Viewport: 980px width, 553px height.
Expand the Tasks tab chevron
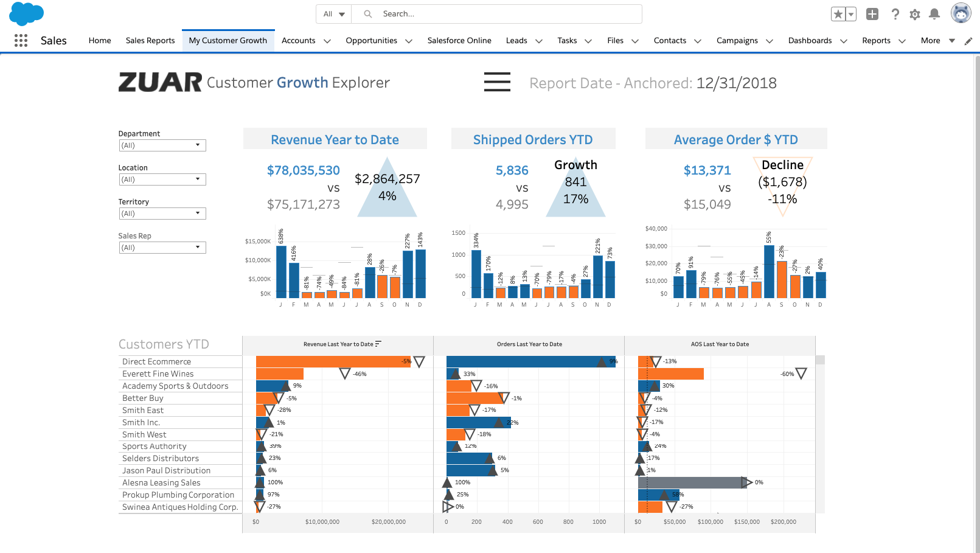coord(588,41)
